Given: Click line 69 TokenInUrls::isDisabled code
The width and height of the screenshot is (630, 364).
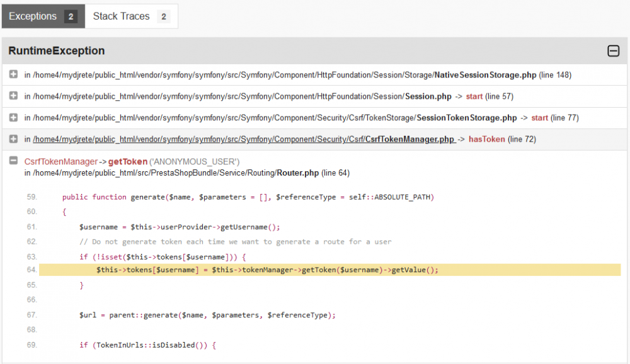Looking at the screenshot, I should coord(147,345).
